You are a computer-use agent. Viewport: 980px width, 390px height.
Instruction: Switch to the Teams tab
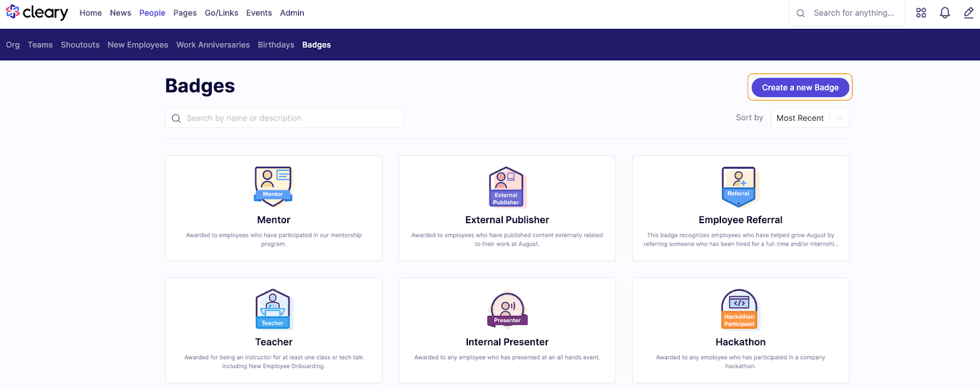pyautogui.click(x=40, y=45)
